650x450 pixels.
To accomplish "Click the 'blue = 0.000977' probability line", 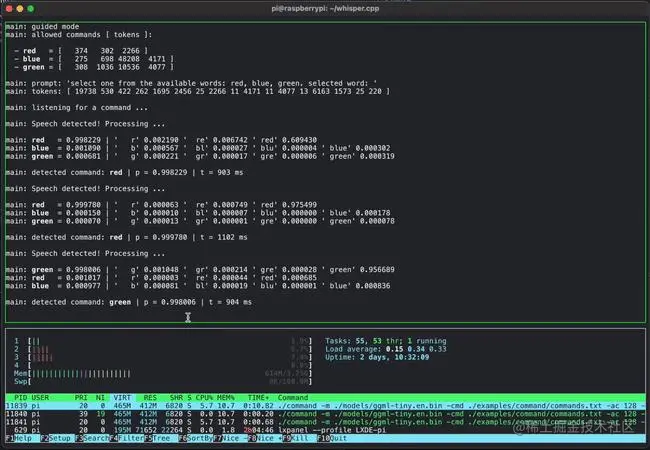I will tap(198, 286).
